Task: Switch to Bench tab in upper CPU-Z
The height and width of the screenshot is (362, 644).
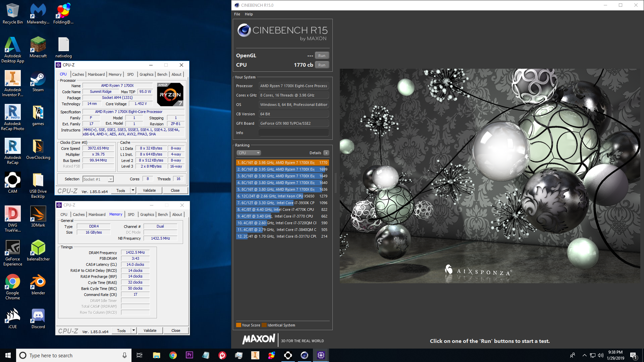Action: click(162, 74)
